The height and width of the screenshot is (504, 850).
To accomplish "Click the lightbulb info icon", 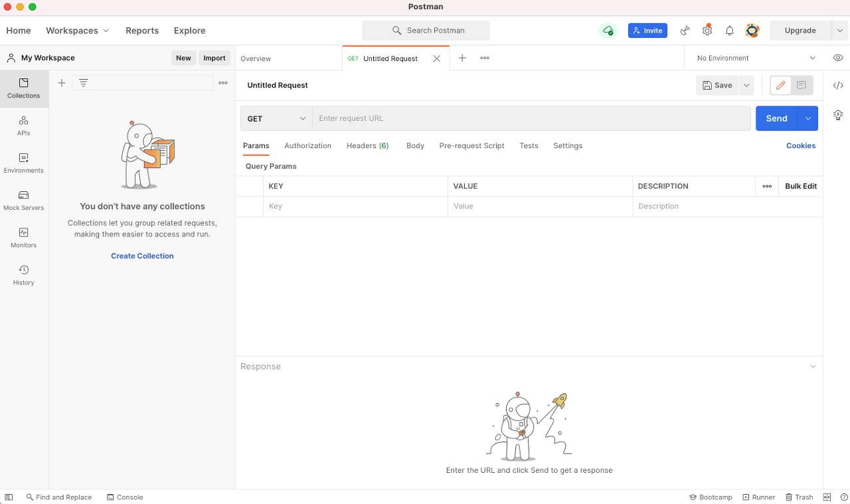I will (838, 115).
